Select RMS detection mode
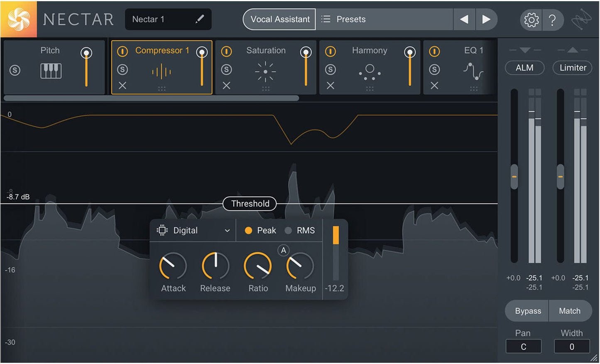Viewport: 600px width, 364px height. pyautogui.click(x=300, y=230)
